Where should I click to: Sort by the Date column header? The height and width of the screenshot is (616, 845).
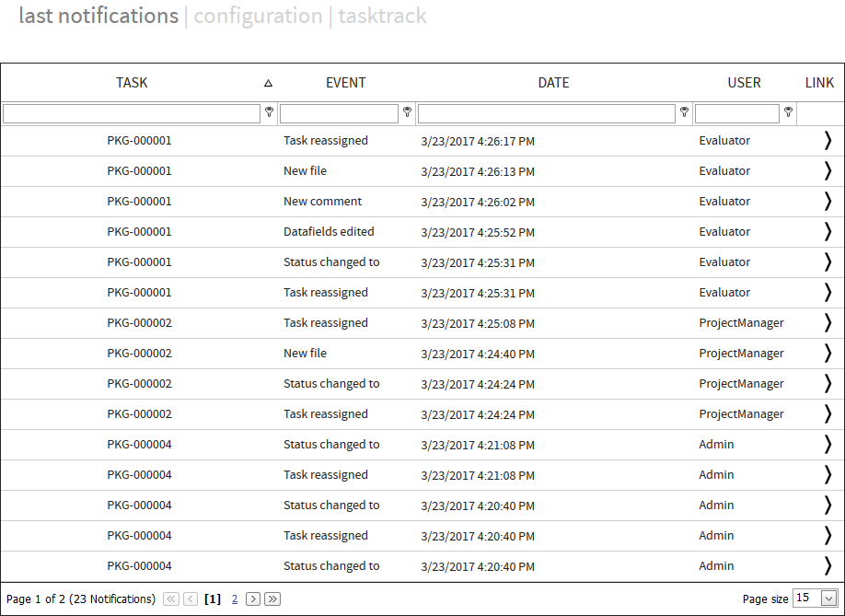click(x=553, y=83)
